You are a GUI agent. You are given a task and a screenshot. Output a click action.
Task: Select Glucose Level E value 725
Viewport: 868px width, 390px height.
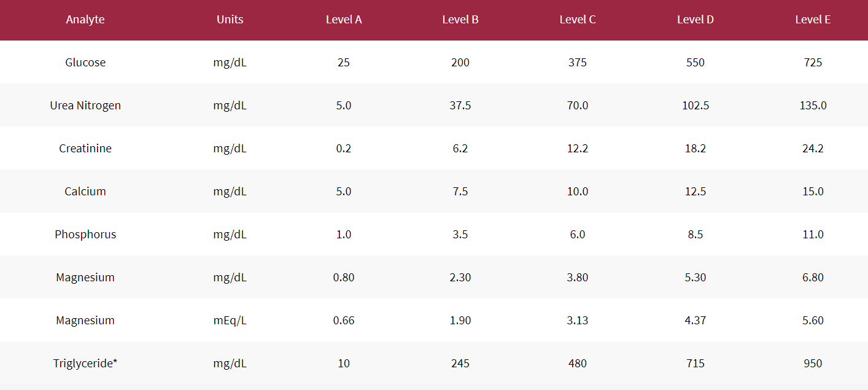(813, 63)
